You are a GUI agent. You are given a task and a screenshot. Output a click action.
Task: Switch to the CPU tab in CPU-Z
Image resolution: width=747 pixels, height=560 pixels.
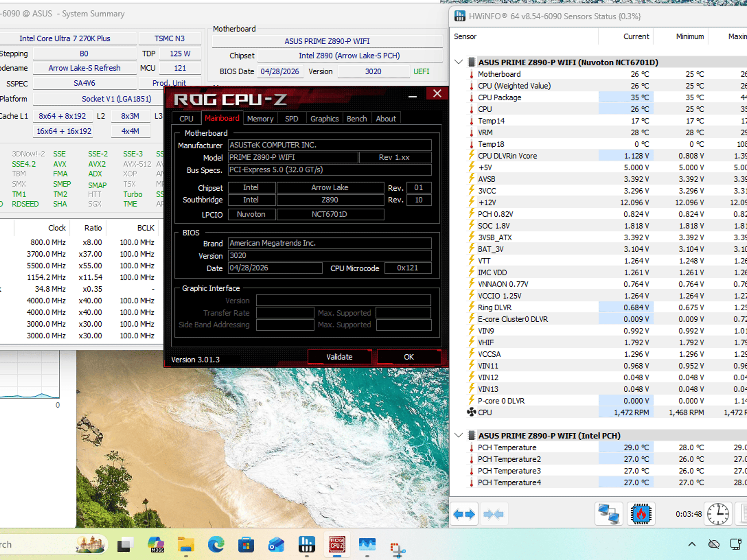click(x=186, y=119)
